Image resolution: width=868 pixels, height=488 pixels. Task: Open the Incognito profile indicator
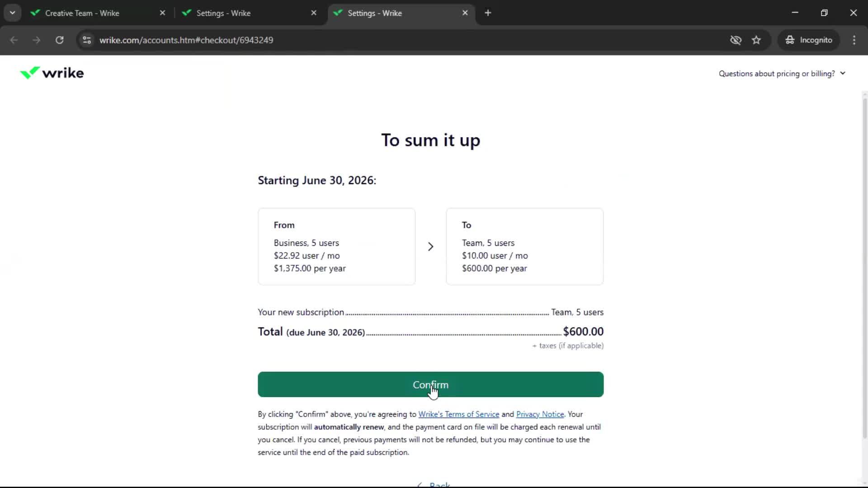[x=809, y=40]
